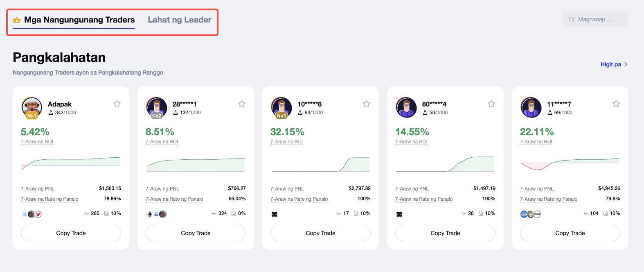Click the 7-Araw na ROI chart of 80*****4
Viewport: 644px width, 272px height.
pyautogui.click(x=445, y=164)
